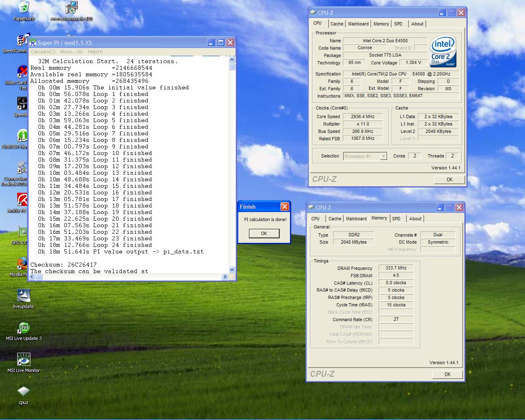Viewport: 525px width, 420px height.
Task: Minimize the upper CPU-Z window
Action: (x=442, y=13)
